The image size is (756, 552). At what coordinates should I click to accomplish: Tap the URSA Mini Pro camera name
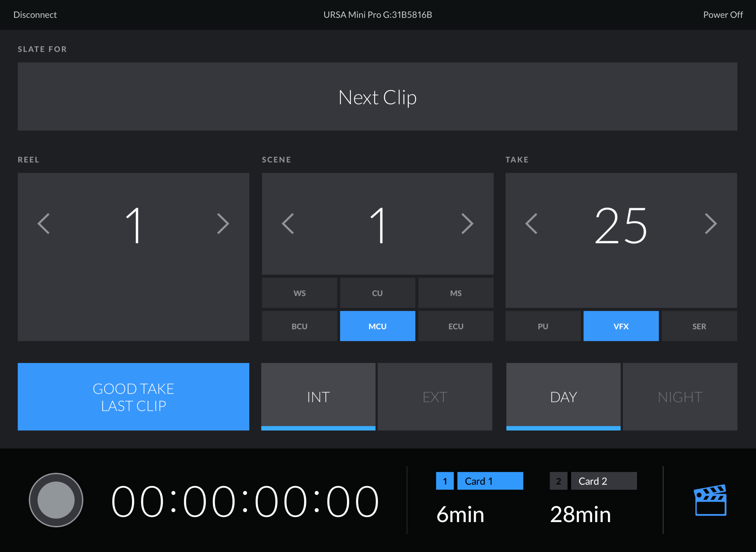coord(378,15)
